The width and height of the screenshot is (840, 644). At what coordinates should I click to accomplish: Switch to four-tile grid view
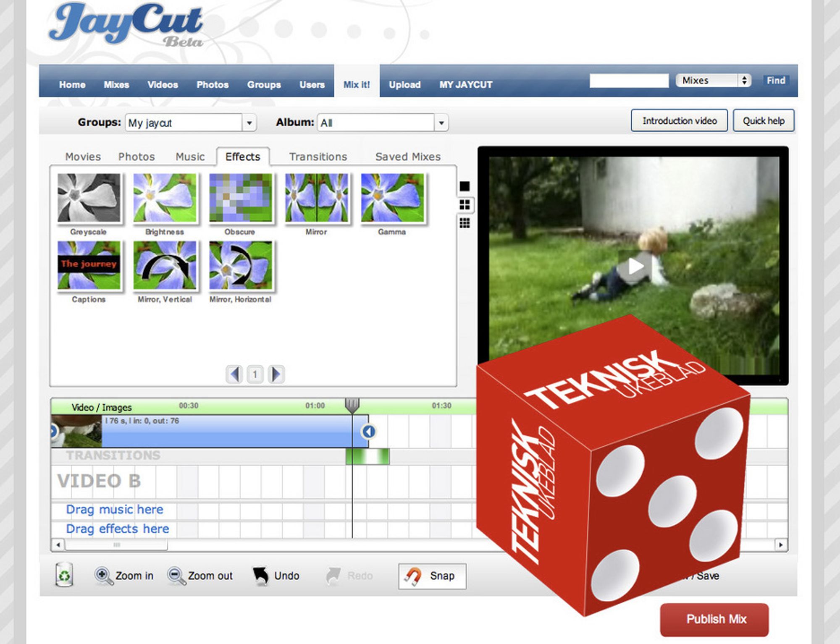[x=465, y=205]
